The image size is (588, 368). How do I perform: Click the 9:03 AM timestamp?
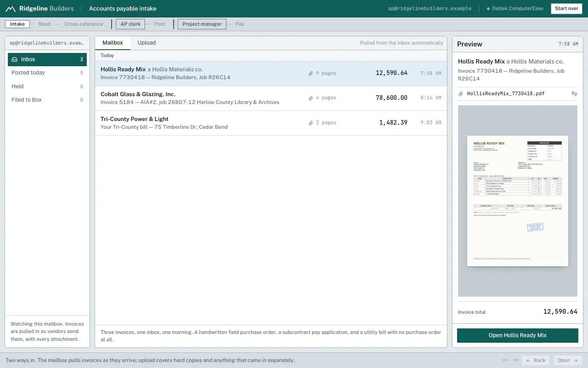(431, 123)
